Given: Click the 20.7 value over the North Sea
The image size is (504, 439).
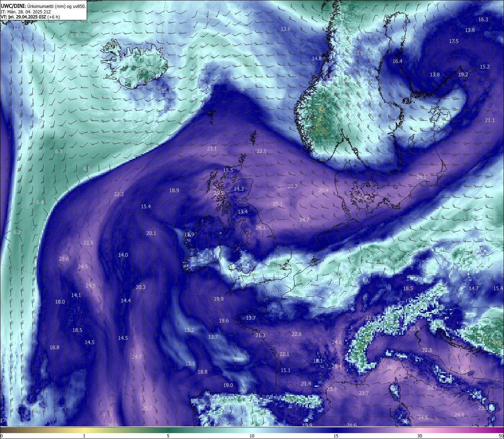Looking at the screenshot, I should click(293, 187).
